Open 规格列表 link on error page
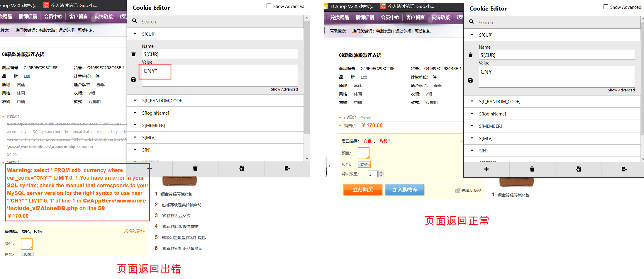This screenshot has height=279, width=644. point(134,231)
